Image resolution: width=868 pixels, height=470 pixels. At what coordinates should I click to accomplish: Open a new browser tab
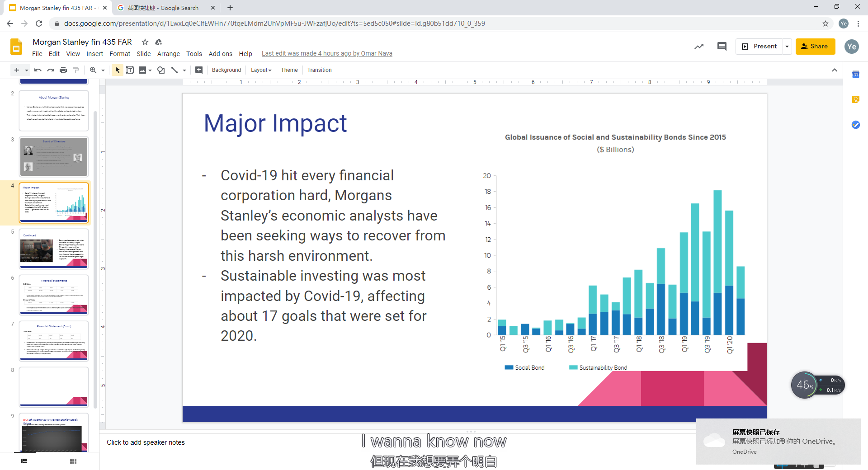230,8
